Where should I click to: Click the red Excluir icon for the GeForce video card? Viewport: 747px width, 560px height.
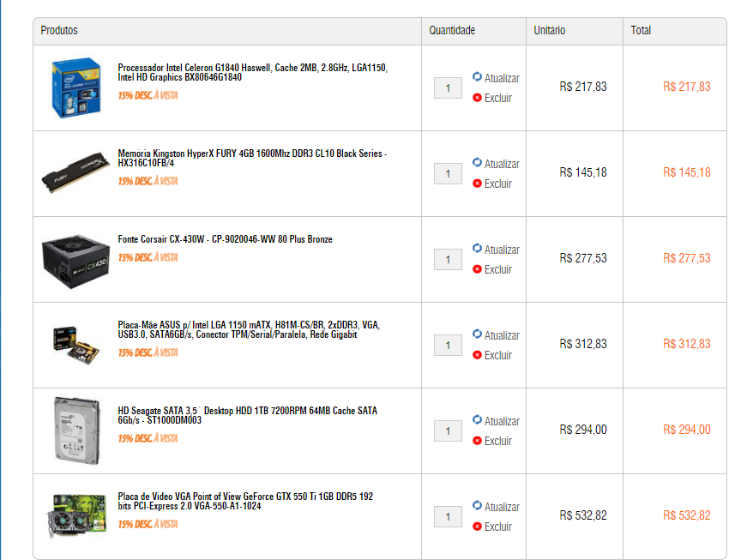477,527
